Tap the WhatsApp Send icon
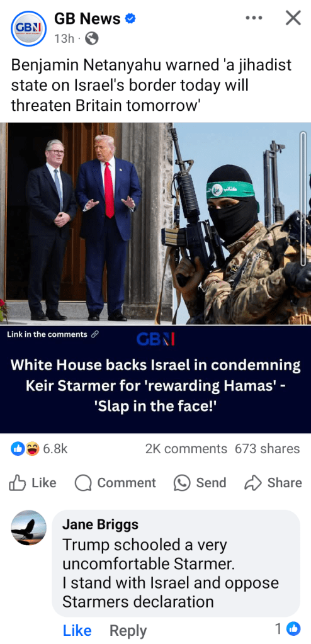The image size is (311, 644). click(x=182, y=483)
